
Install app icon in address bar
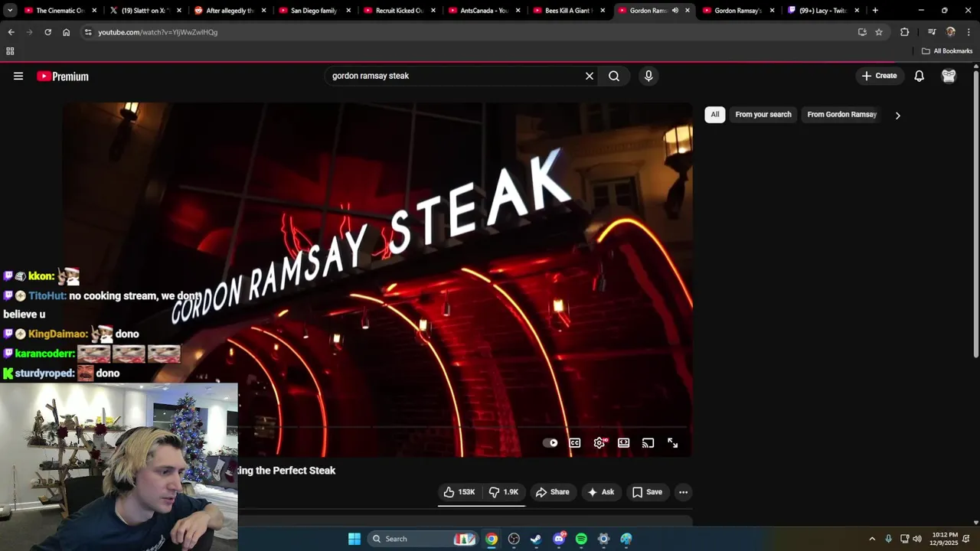862,32
